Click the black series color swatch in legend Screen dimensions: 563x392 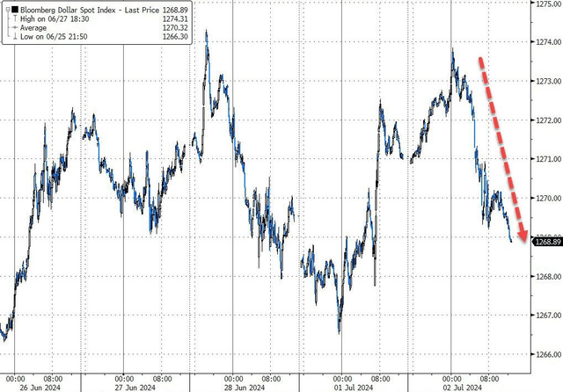(x=17, y=10)
